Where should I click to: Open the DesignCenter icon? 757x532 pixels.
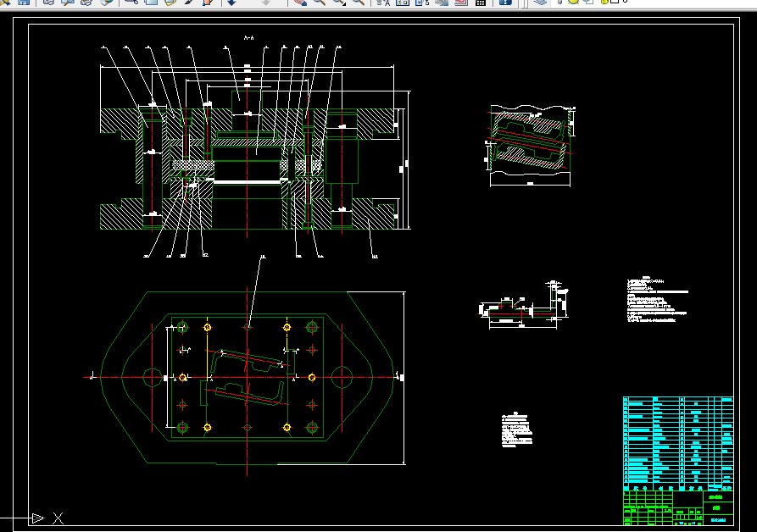[x=403, y=2]
